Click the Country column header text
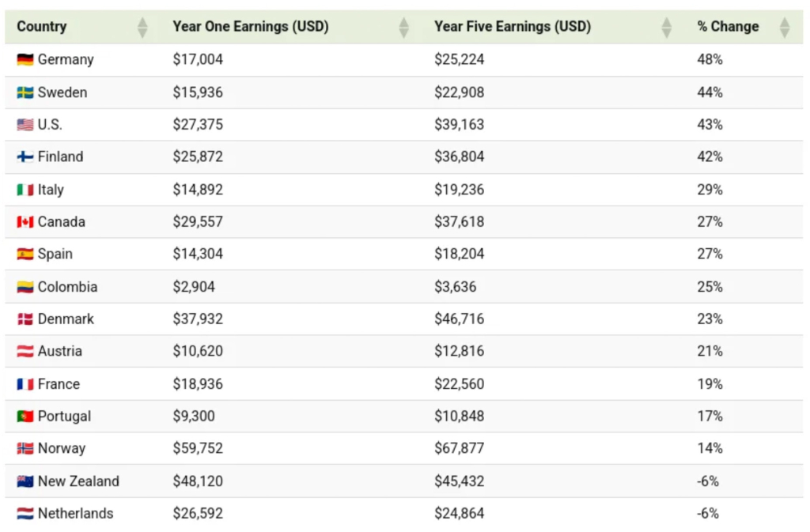Image resolution: width=810 pixels, height=532 pixels. point(42,27)
